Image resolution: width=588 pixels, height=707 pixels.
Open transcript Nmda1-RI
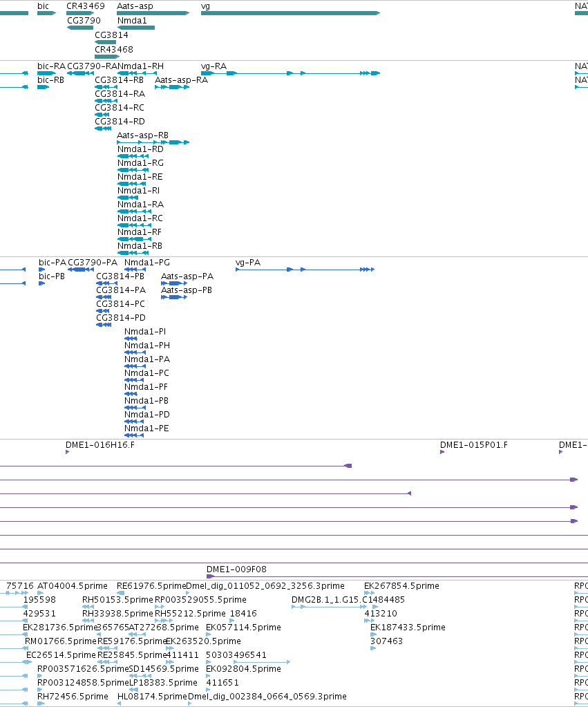tap(138, 191)
